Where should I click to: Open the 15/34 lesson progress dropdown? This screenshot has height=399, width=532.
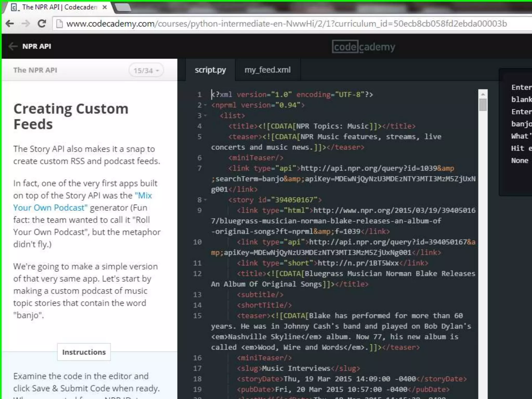point(146,70)
